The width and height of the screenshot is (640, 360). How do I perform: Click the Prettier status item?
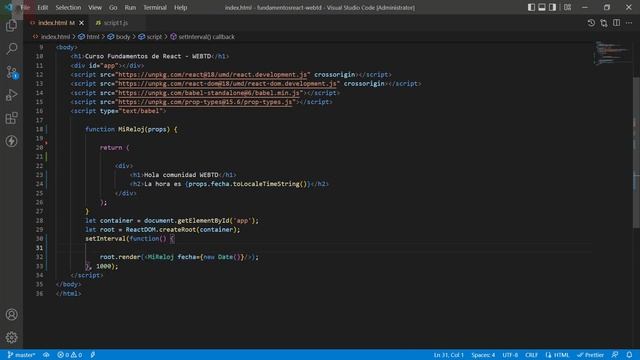[590, 355]
